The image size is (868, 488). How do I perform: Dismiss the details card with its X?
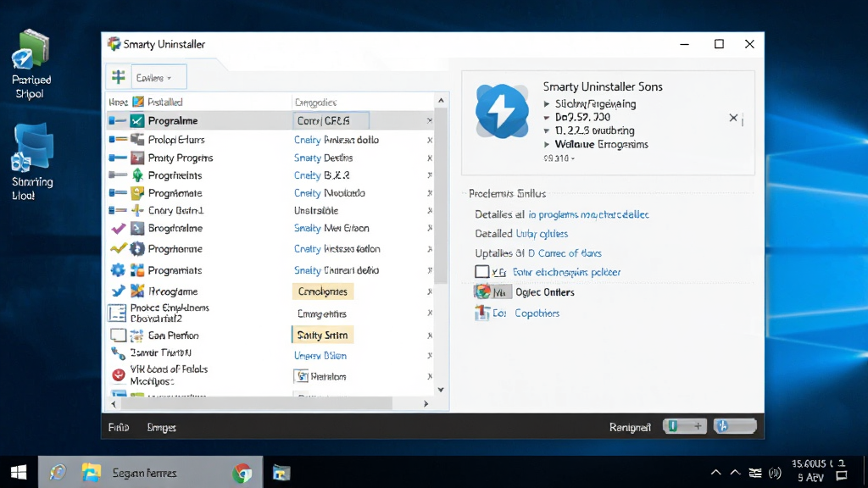click(733, 118)
